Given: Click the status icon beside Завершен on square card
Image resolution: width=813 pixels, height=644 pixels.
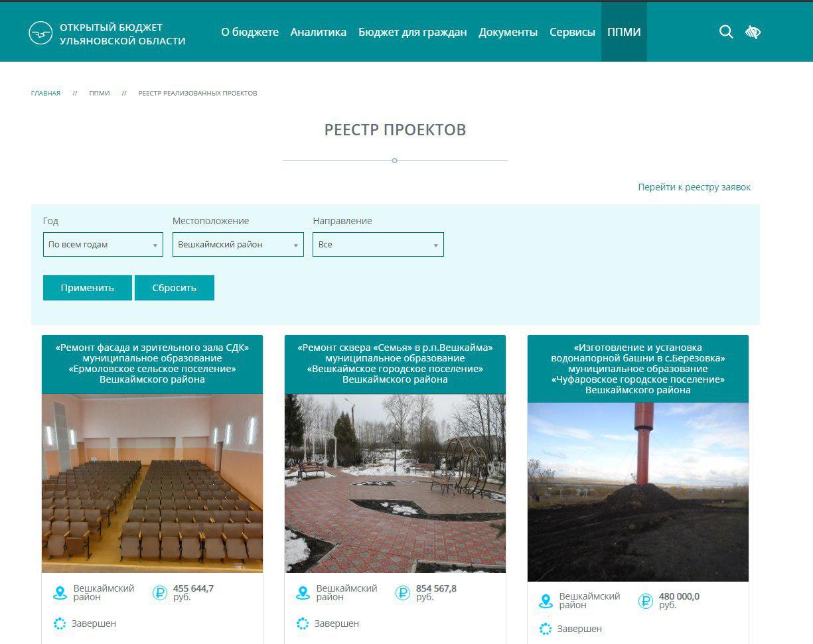Looking at the screenshot, I should coord(303,623).
